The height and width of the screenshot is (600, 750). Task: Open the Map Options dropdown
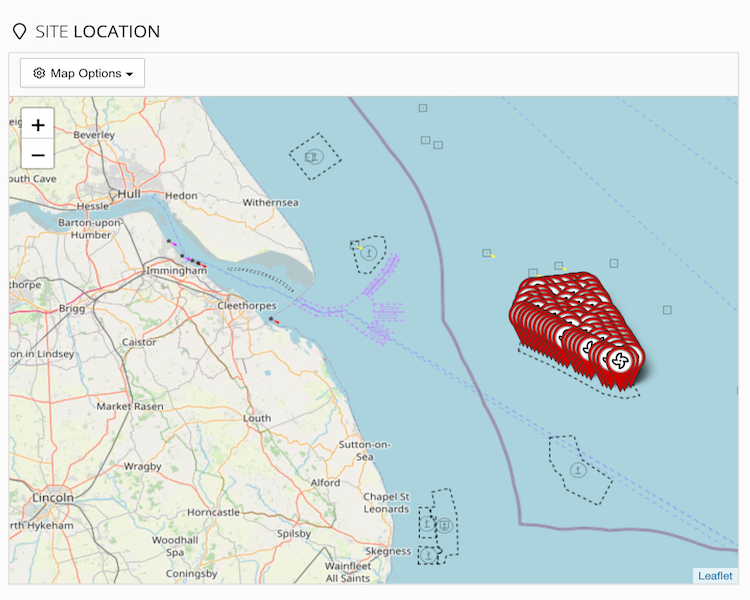click(x=83, y=73)
